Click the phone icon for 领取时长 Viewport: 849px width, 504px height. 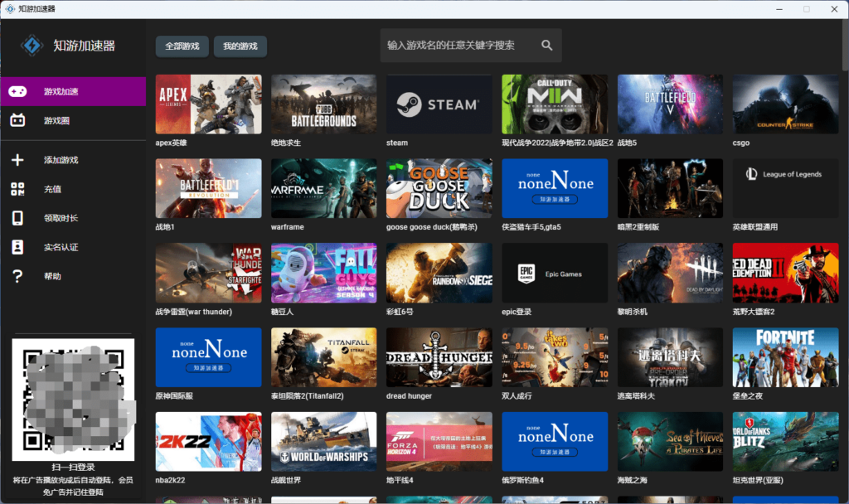(17, 218)
